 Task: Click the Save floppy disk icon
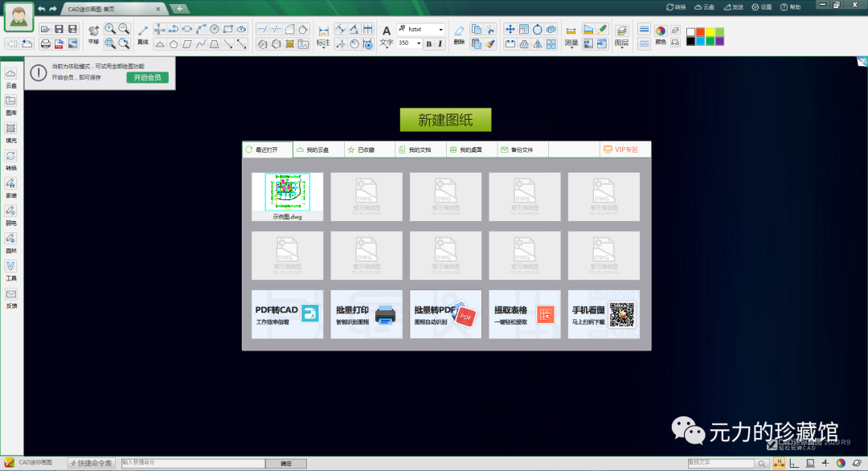coord(59,29)
